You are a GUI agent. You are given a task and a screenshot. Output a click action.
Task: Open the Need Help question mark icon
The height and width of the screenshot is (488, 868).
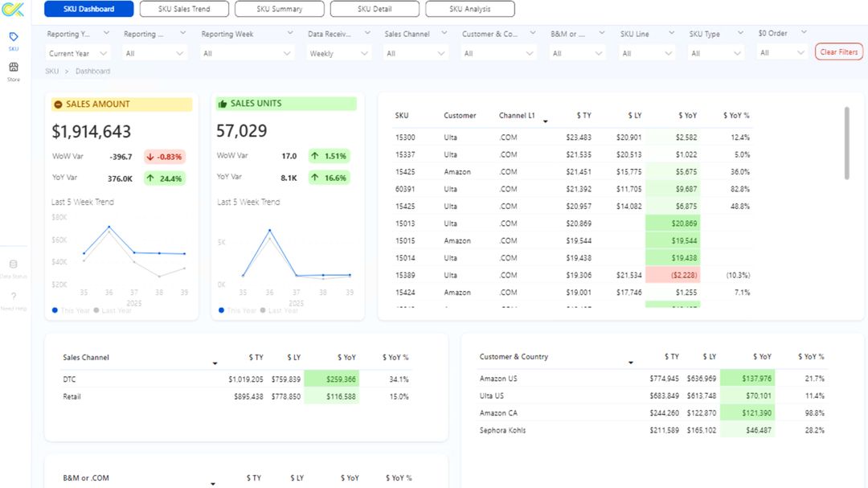[x=14, y=297]
